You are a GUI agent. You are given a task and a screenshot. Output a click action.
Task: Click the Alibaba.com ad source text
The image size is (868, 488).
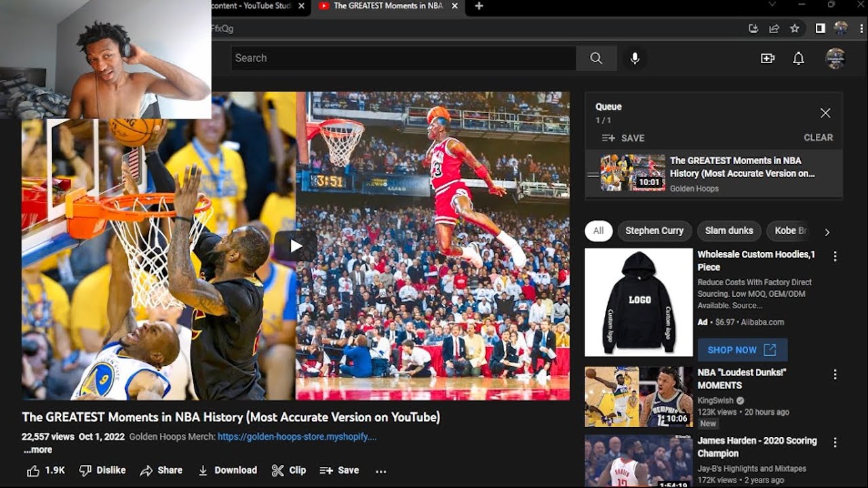coord(762,323)
